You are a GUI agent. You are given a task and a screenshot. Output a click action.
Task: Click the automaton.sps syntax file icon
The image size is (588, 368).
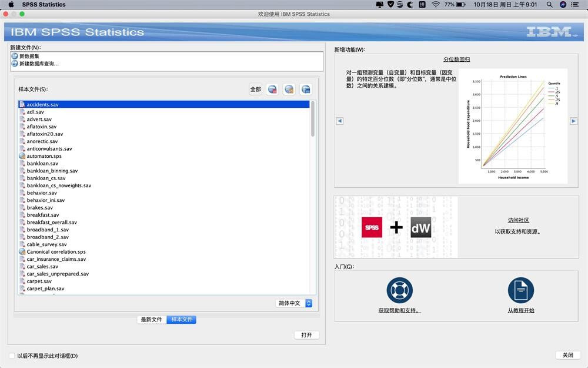point(22,156)
